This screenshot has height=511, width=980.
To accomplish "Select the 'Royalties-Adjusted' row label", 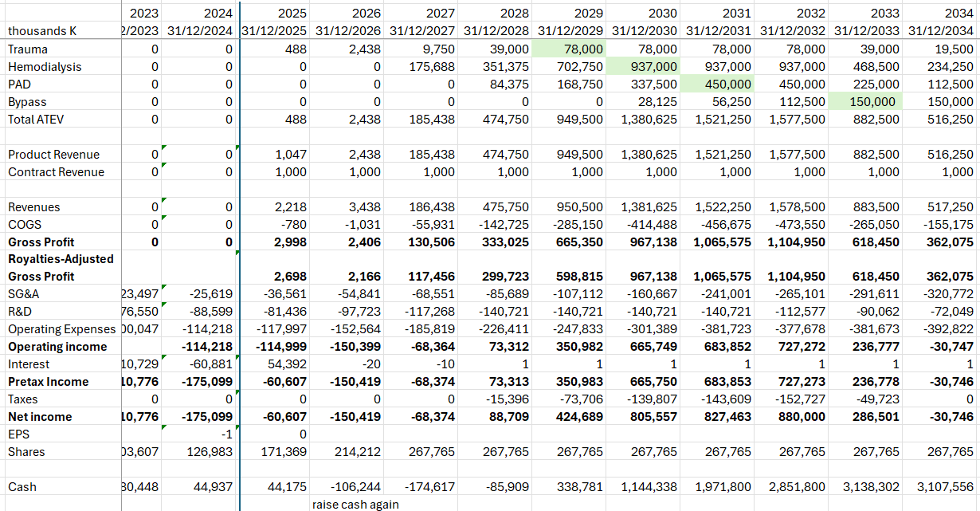I will [61, 259].
